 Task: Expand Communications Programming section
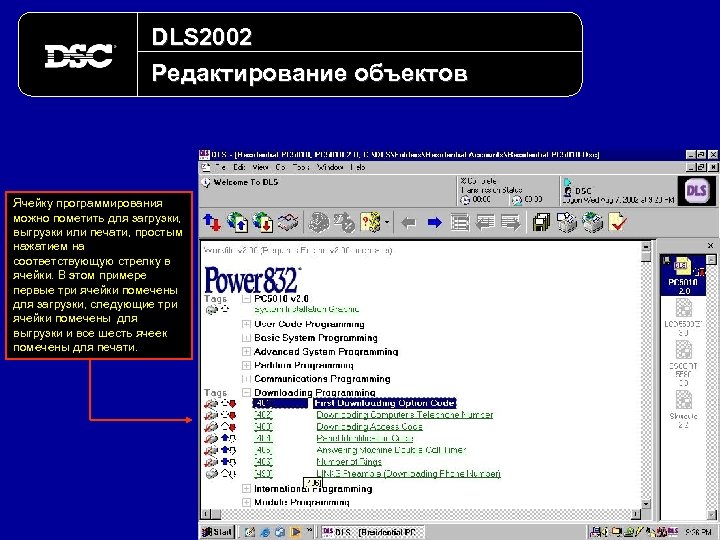point(246,379)
